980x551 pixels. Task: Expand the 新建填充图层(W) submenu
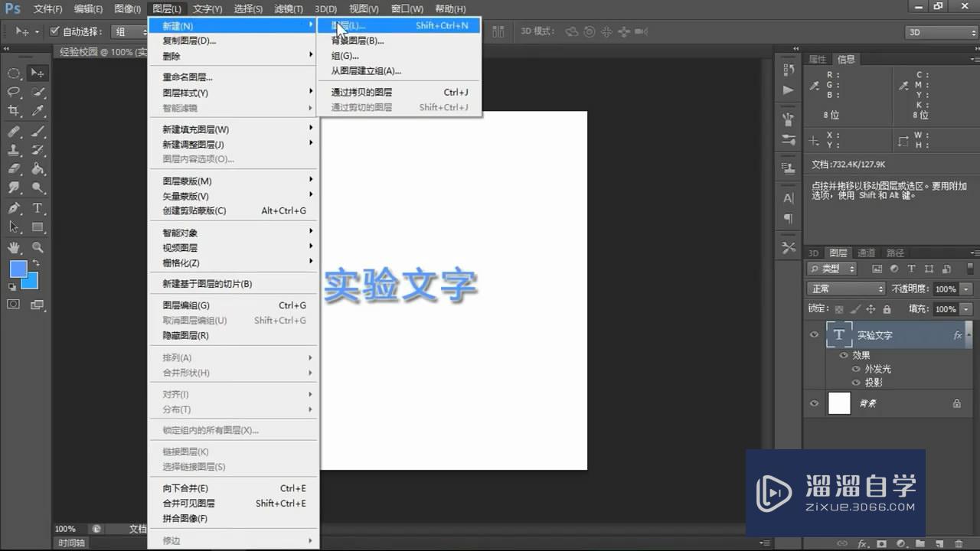233,129
